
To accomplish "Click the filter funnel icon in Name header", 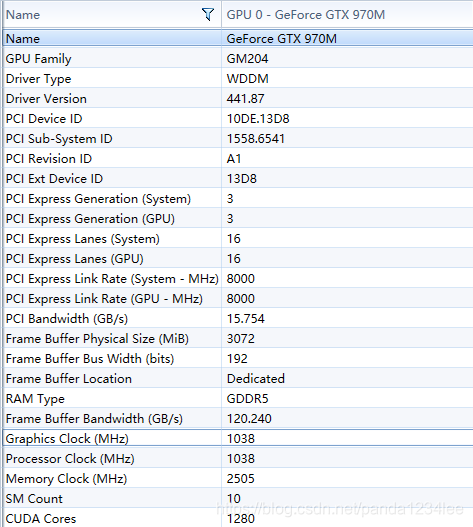I will coord(208,14).
